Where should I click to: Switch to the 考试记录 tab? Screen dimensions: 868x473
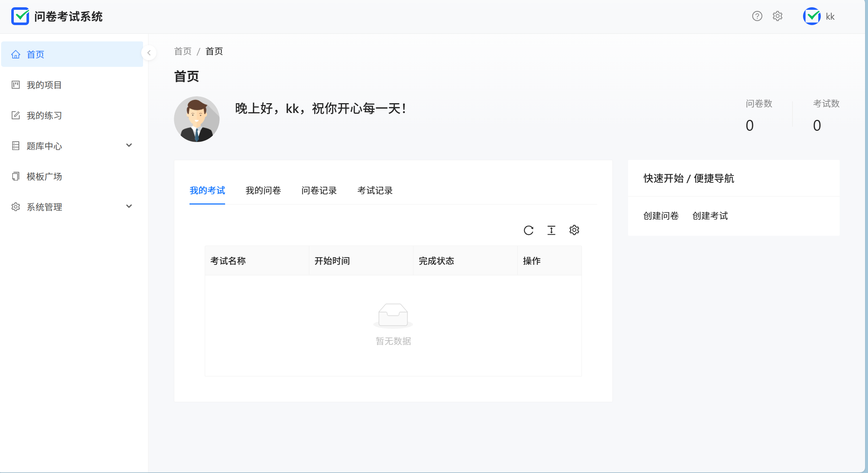[x=375, y=191]
